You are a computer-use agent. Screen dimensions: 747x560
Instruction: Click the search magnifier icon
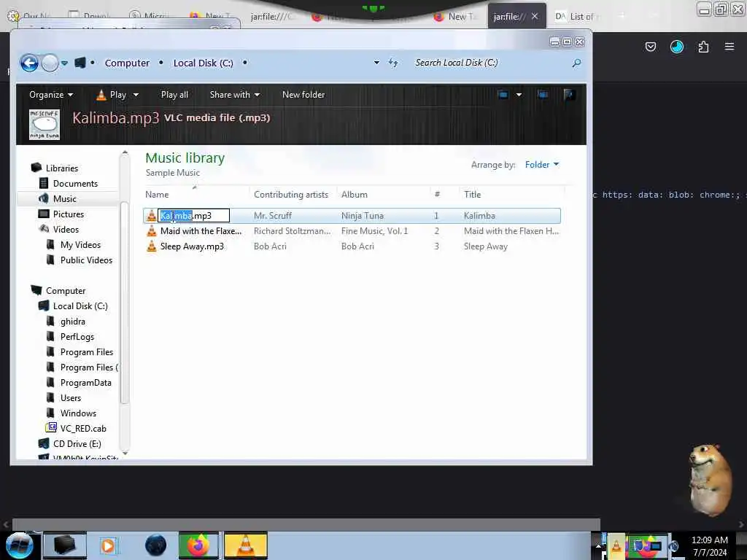[x=576, y=63]
